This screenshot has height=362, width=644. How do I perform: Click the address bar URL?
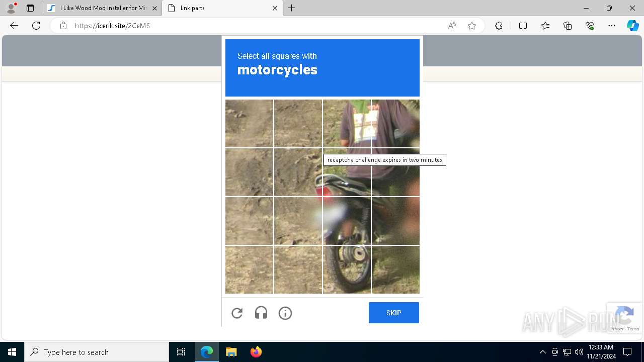(112, 26)
